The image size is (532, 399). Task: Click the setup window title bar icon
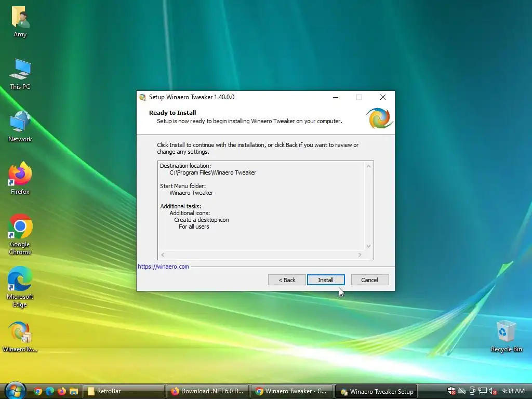[x=143, y=97]
